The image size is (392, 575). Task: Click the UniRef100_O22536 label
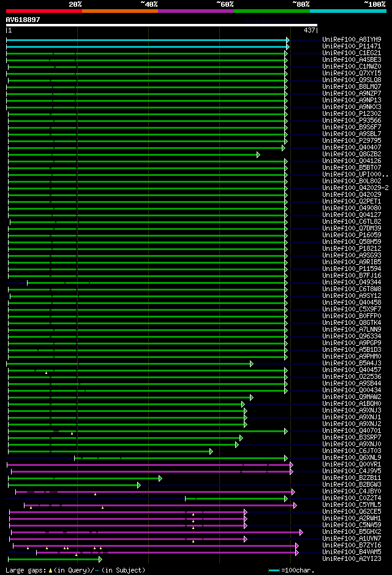352,376
